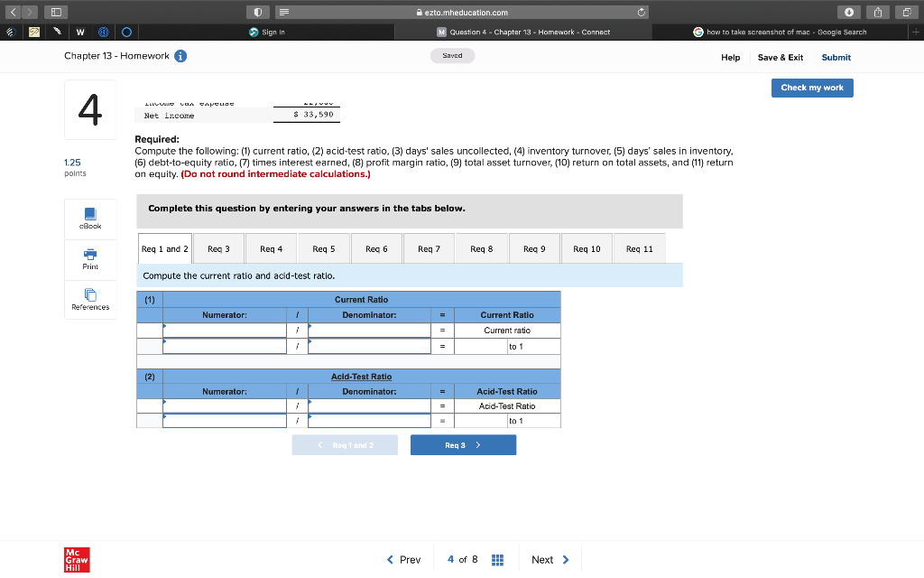
Task: Open Acid-Test Ratio numerator label dropdown
Action: 225,406
